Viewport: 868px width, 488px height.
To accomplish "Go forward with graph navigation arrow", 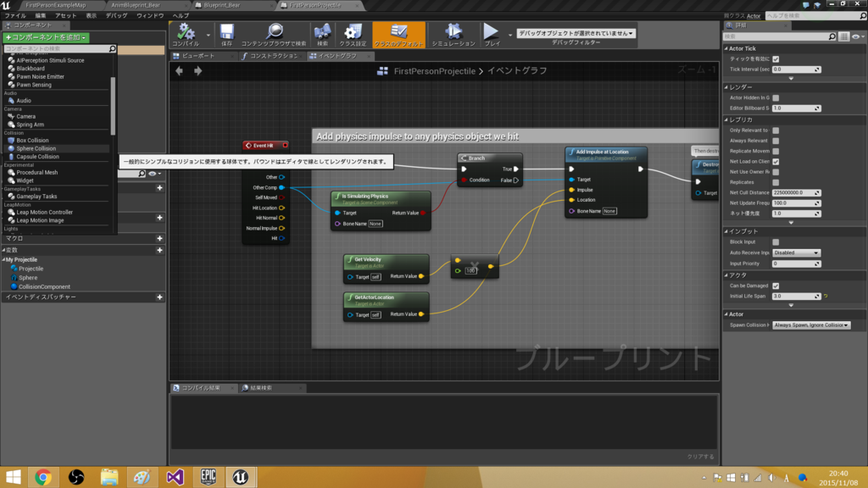I will (198, 71).
